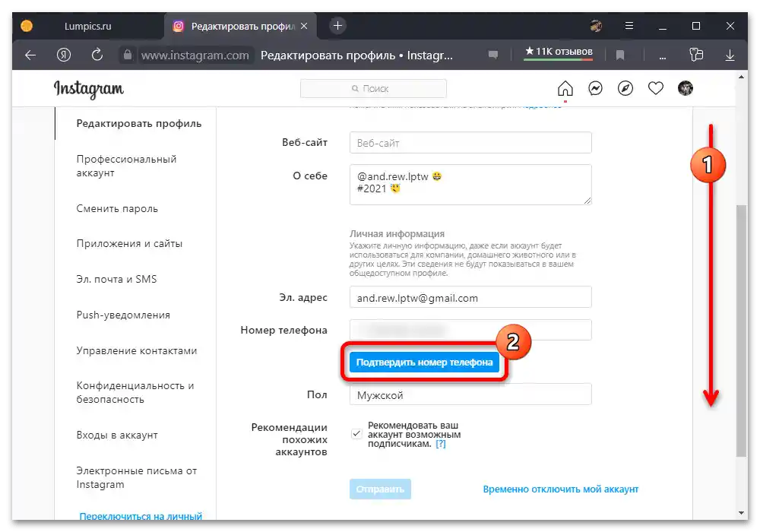
Task: Focus the Поиск search box
Action: coord(373,89)
